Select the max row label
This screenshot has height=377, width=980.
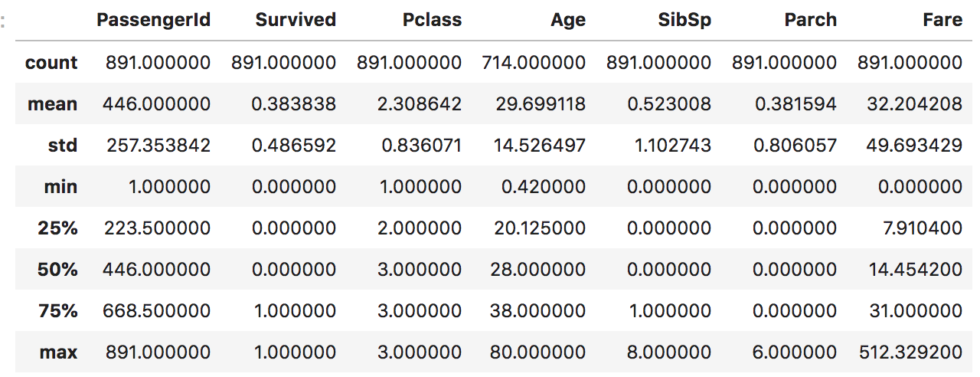pos(59,352)
